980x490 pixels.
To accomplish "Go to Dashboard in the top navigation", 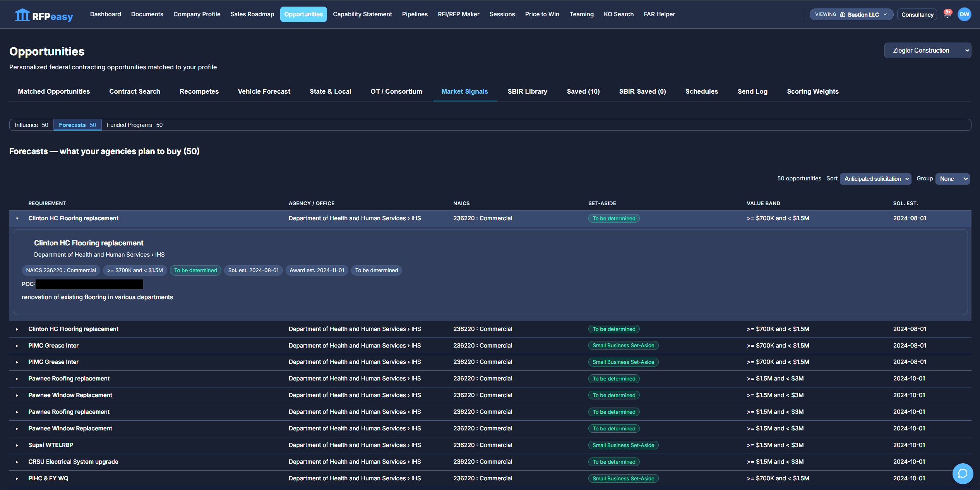I will (105, 14).
